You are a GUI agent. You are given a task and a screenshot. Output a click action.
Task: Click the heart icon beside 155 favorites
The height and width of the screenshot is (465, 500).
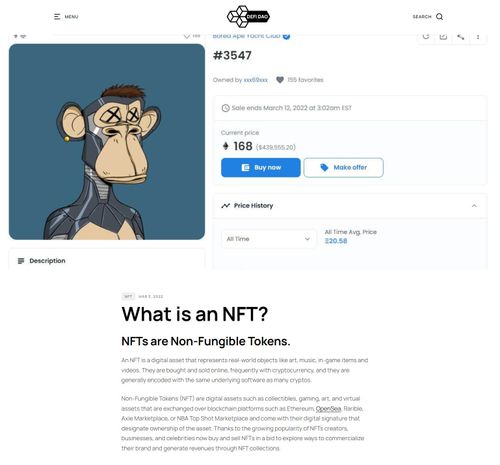tap(280, 80)
